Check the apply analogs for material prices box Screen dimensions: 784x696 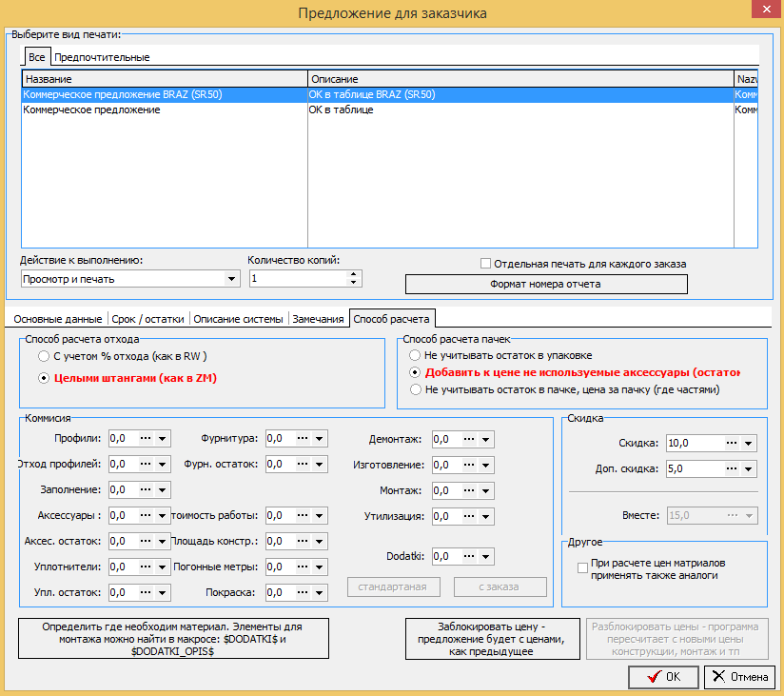click(582, 568)
